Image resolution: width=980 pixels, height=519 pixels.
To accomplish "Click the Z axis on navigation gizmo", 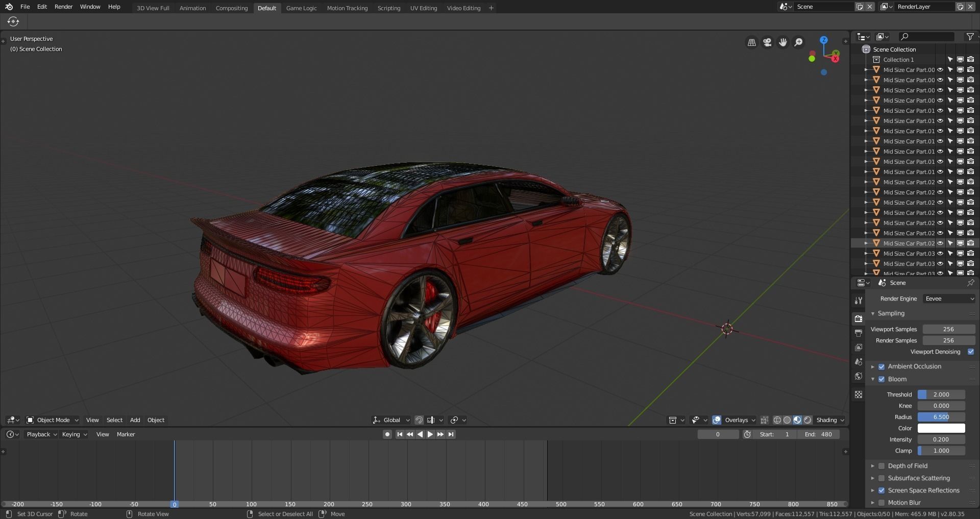I will point(823,40).
